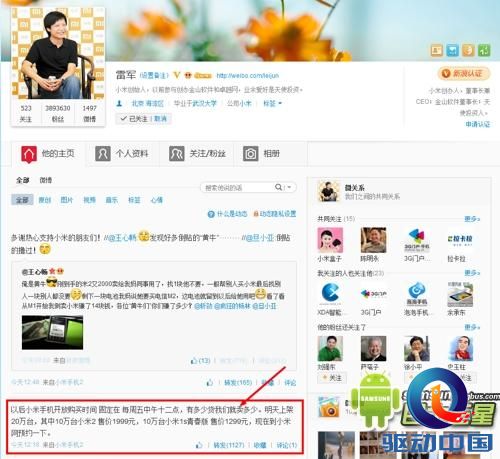
Task: Open the home page tab with house icon
Action: 48,154
